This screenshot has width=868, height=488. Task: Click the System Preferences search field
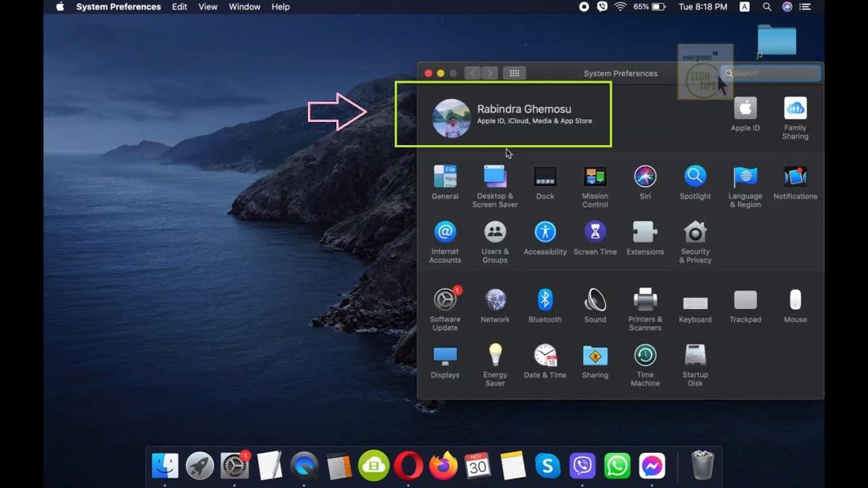tap(770, 73)
